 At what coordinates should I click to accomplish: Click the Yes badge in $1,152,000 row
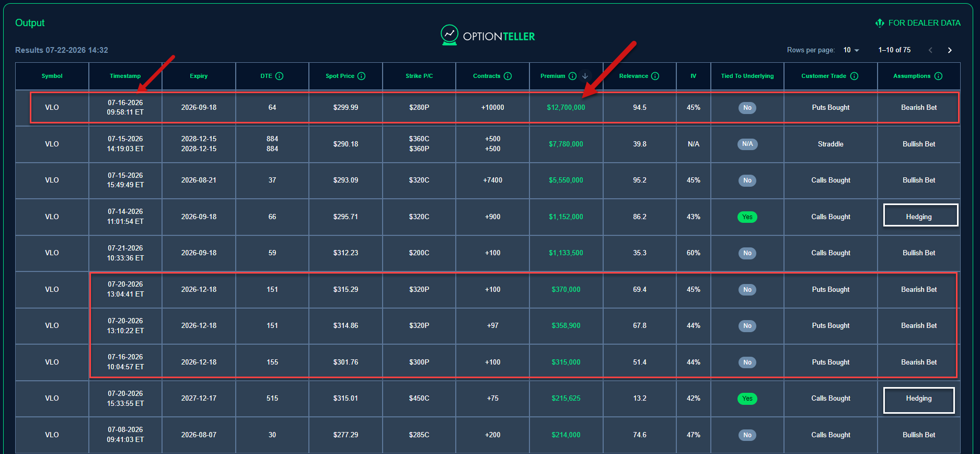tap(747, 217)
